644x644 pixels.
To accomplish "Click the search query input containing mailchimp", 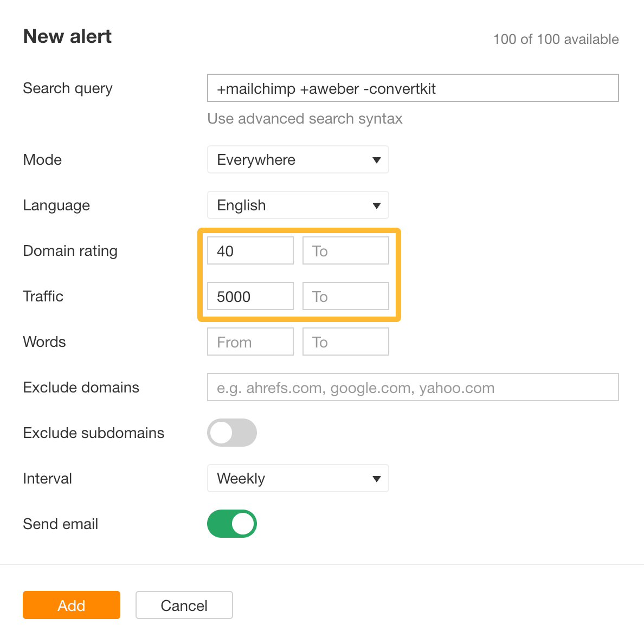I will [412, 88].
